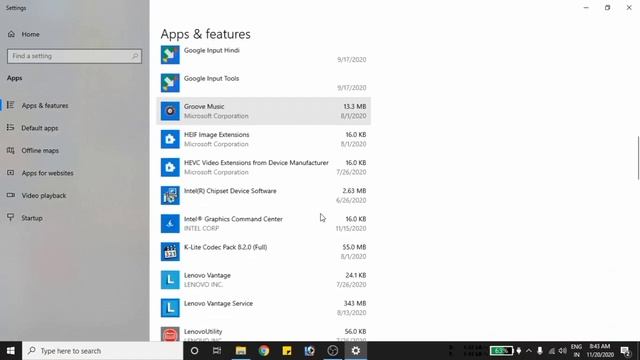Click the K-Lite Codec Pack icon

(170, 252)
